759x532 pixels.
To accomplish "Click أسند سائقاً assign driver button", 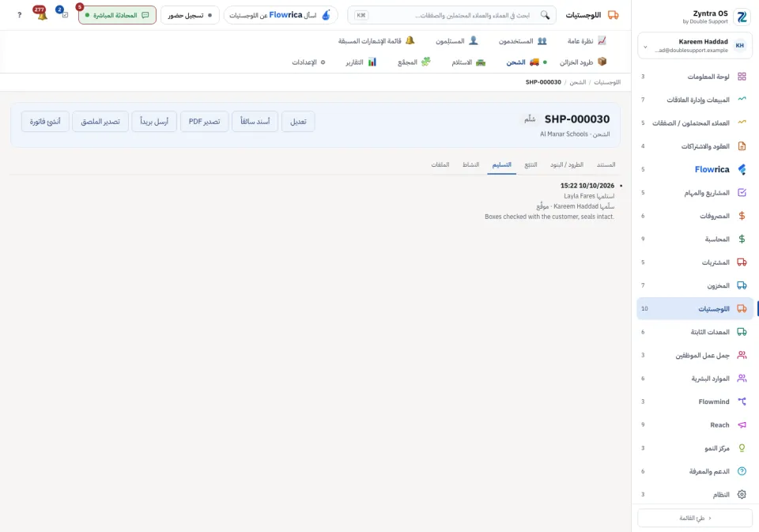I will [x=255, y=122].
